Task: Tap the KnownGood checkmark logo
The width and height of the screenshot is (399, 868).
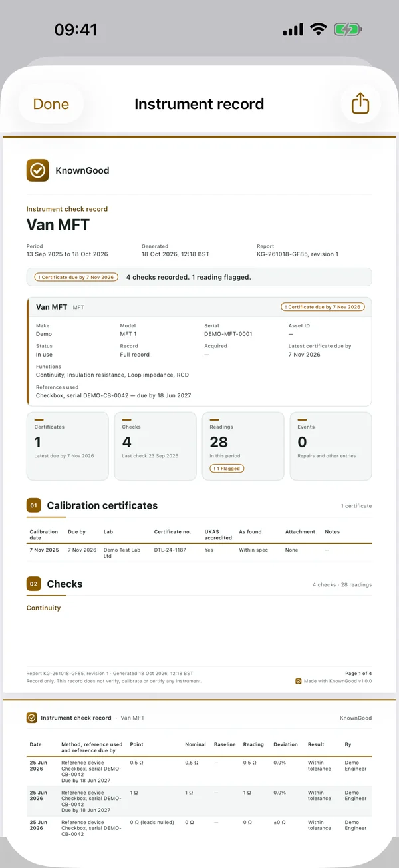Action: click(37, 170)
